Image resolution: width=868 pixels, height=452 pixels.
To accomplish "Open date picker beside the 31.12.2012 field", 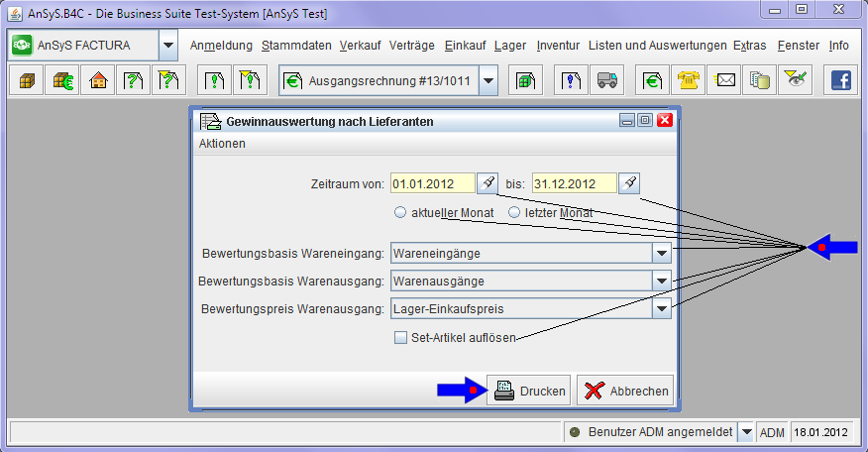I will point(629,183).
